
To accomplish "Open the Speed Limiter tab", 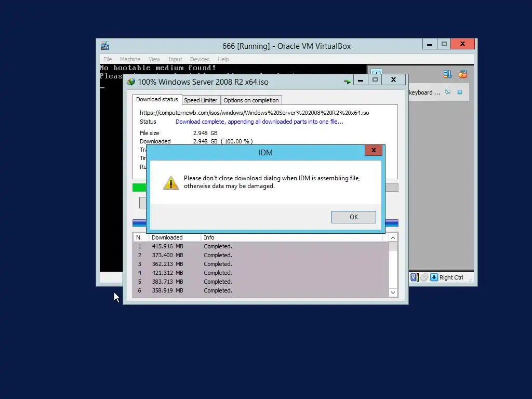I will pyautogui.click(x=201, y=100).
